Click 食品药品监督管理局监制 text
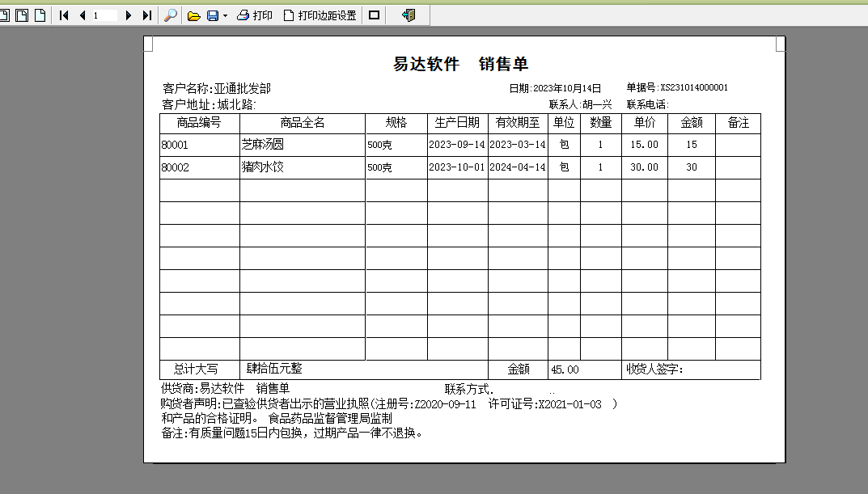The image size is (868, 494). pos(330,419)
